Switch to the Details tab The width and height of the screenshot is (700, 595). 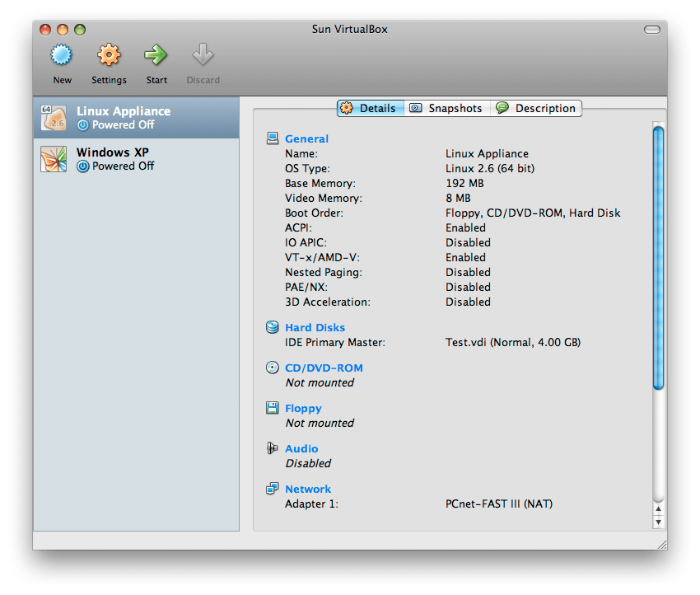click(x=371, y=108)
